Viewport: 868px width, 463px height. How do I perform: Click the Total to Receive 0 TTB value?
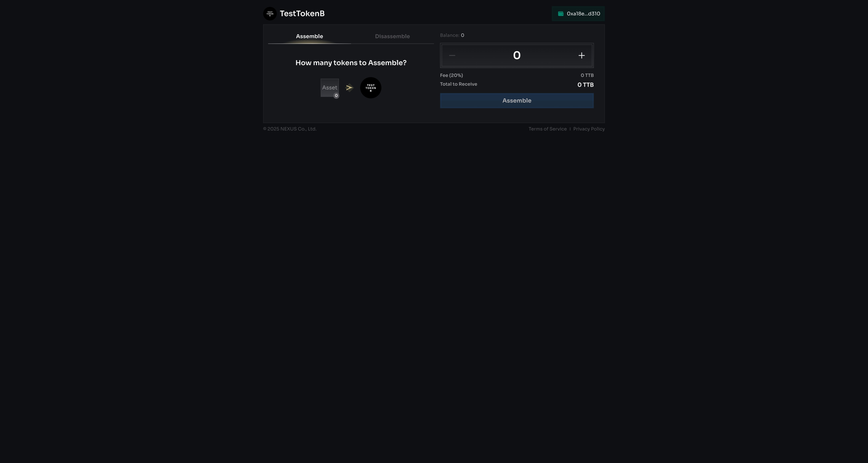(x=585, y=85)
